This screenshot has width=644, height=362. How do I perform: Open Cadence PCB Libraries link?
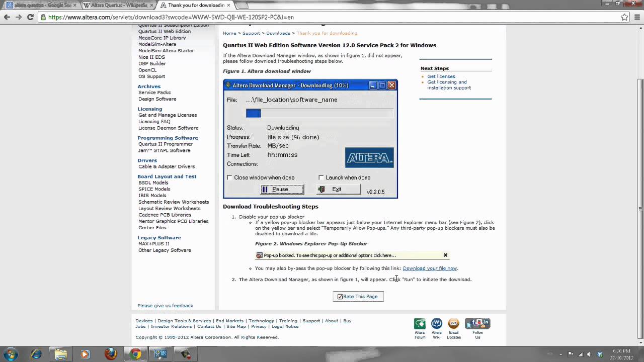click(165, 215)
